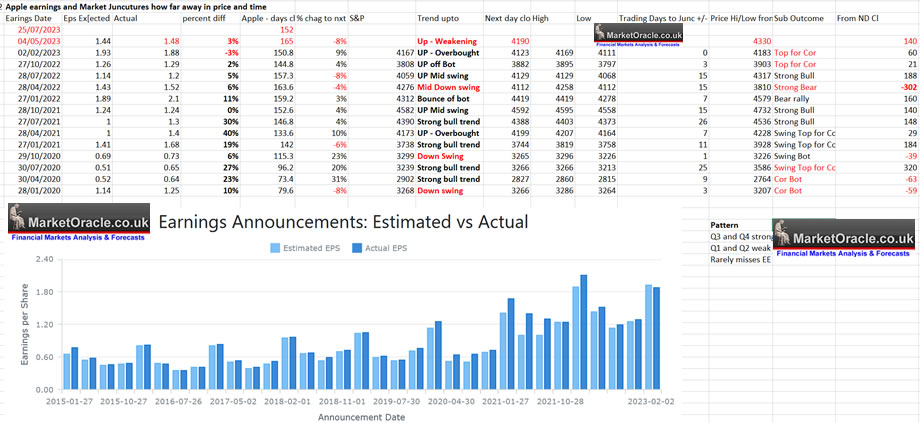Select the 163.6 Apple price cell
Screen dimensions: 920x423
tap(268, 87)
